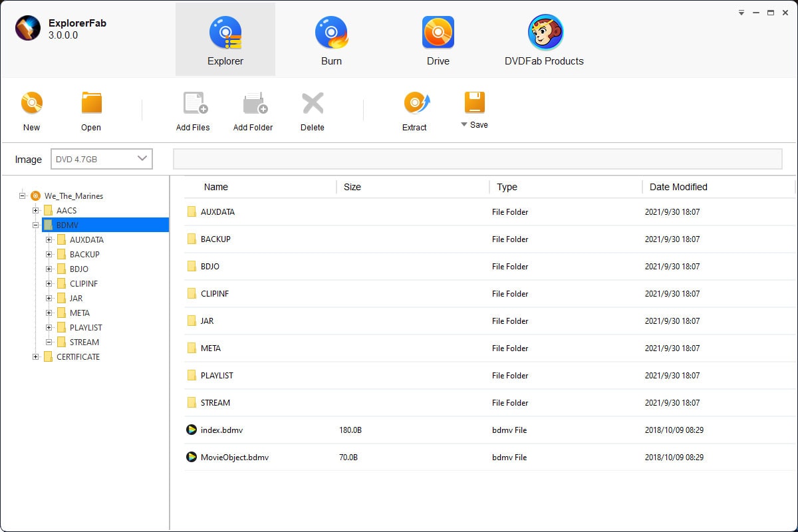Viewport: 798px width, 532px height.
Task: Select the PLAYLIST folder in tree
Action: click(86, 327)
